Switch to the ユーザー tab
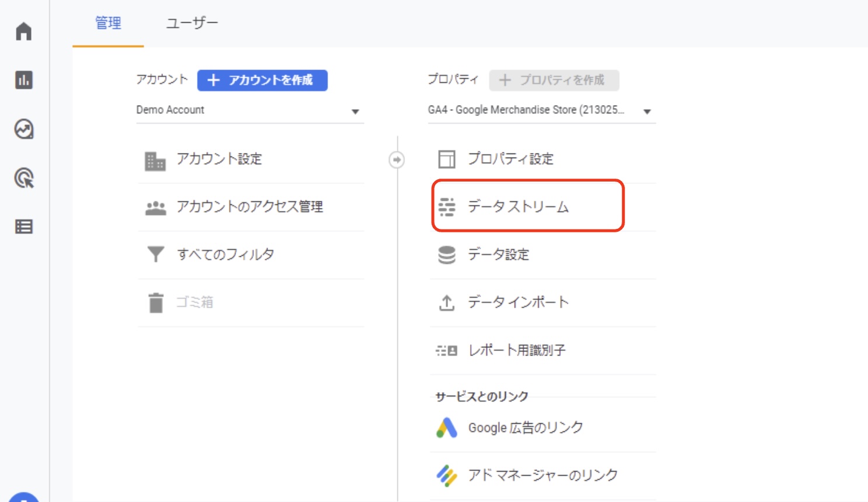 [192, 23]
